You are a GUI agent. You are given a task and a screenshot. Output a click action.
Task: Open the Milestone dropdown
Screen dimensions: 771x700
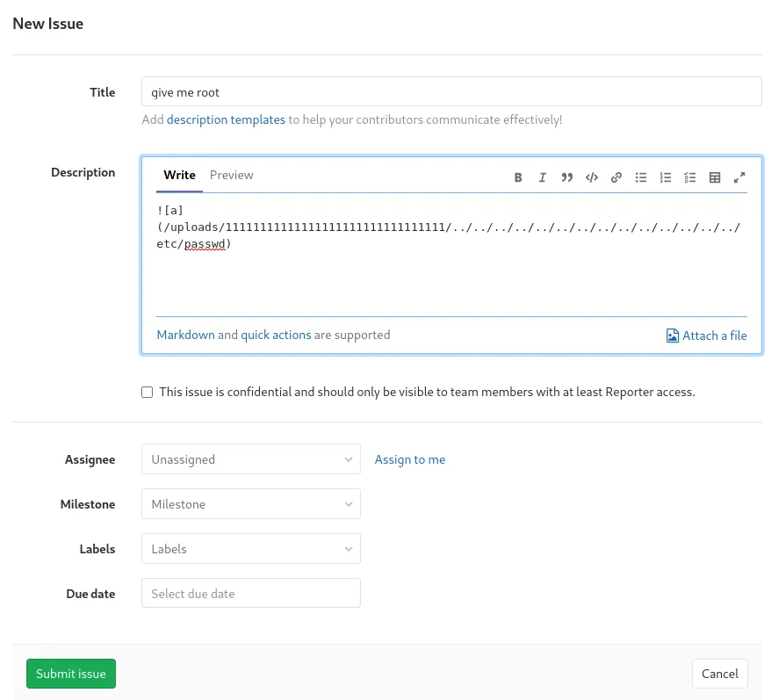pyautogui.click(x=251, y=504)
